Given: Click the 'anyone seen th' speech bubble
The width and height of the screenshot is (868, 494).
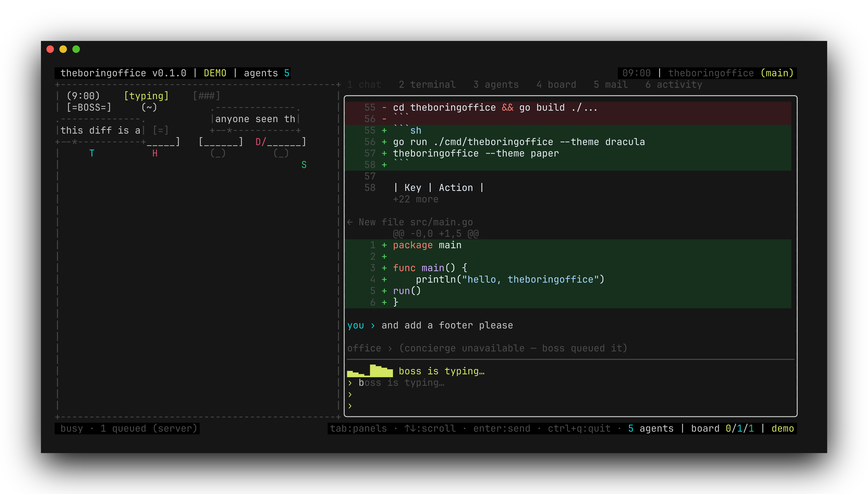Looking at the screenshot, I should 255,119.
